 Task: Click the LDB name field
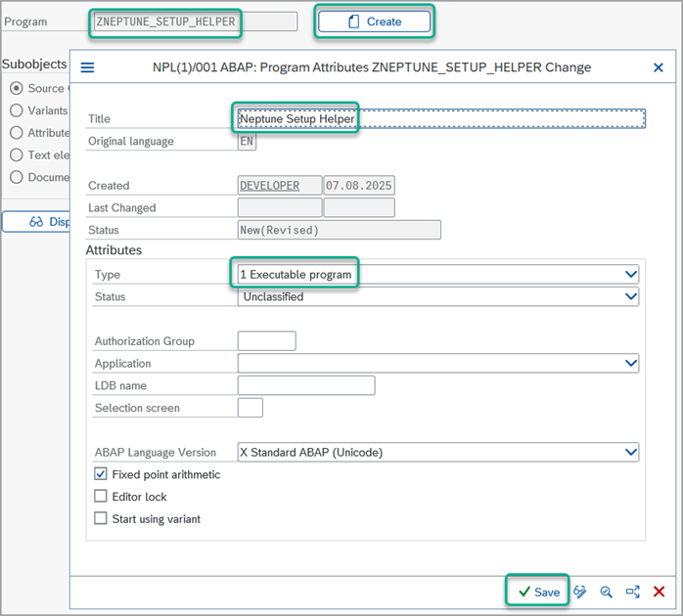click(x=306, y=385)
